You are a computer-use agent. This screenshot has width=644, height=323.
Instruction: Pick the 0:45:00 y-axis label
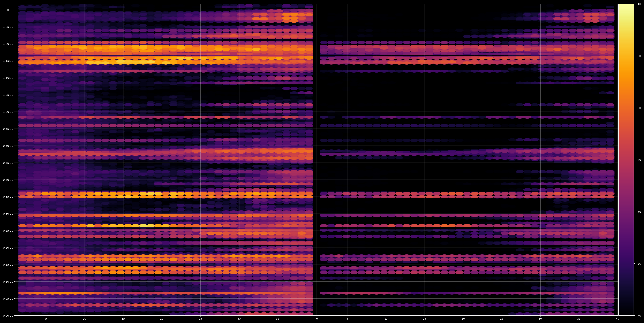(x=8, y=163)
